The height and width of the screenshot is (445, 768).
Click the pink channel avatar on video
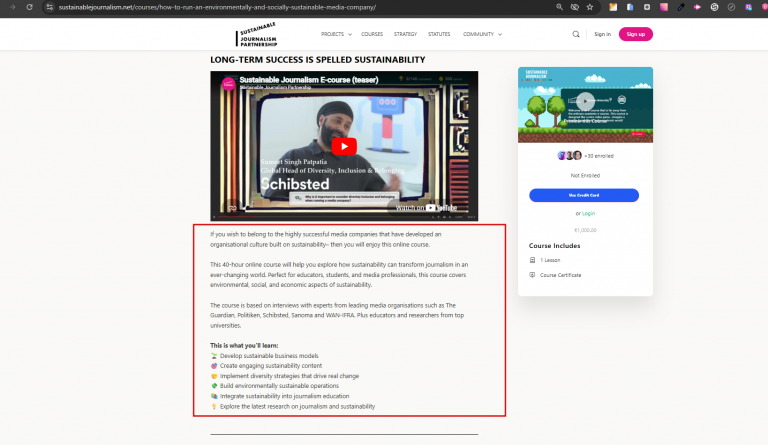click(x=228, y=84)
